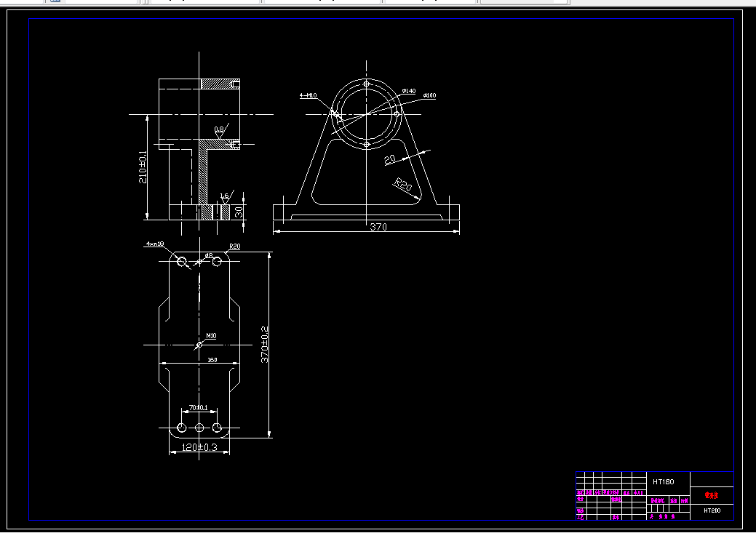Pick the red part name text in title block
The height and width of the screenshot is (533, 756).
[712, 495]
